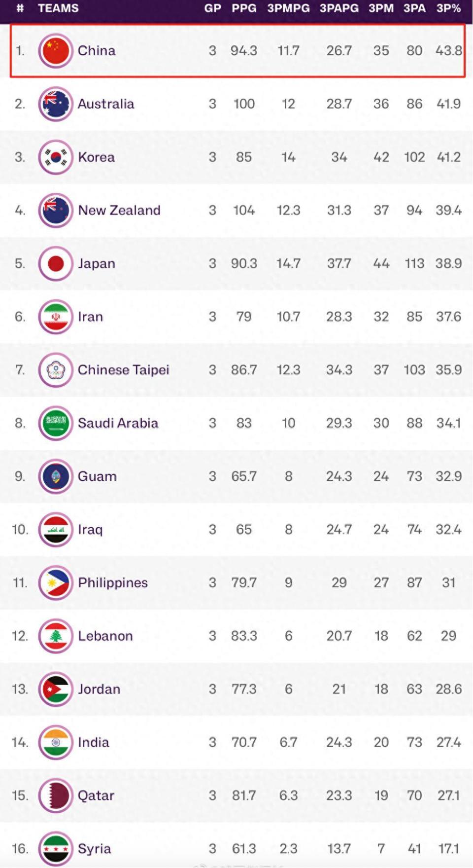The image size is (473, 868).
Task: Open the Jordan team link
Action: coord(99,689)
